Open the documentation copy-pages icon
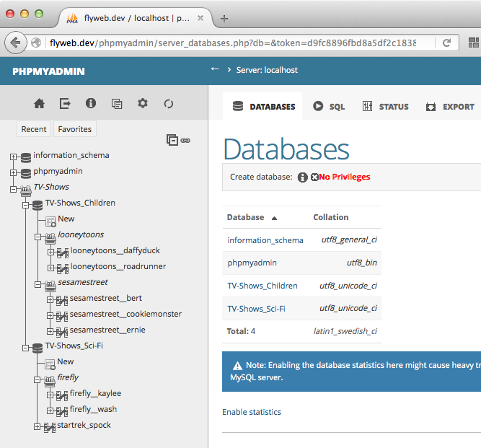 [x=117, y=104]
